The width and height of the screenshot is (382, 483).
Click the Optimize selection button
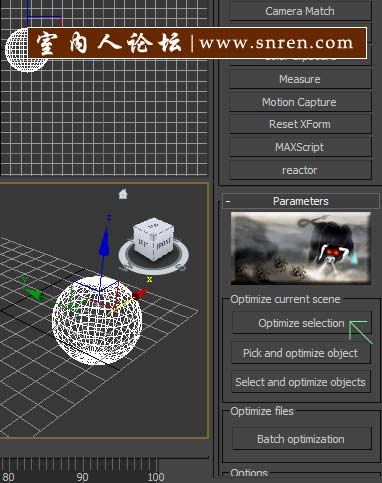coord(301,323)
